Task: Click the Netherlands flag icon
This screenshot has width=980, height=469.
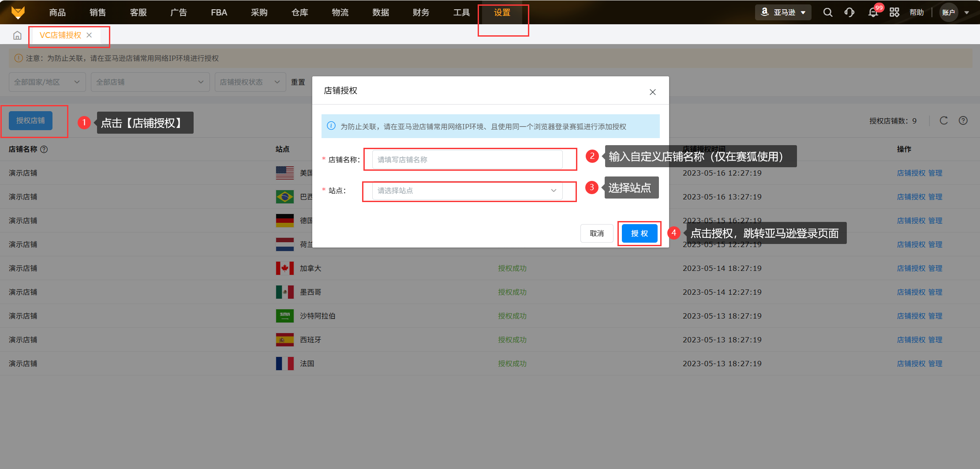Action: point(285,244)
